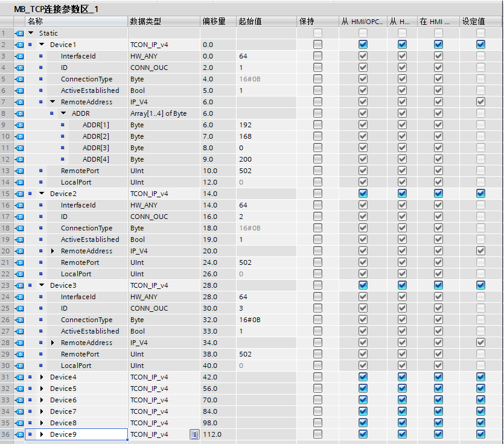The width and height of the screenshot is (504, 444).
Task: Click the tag icon in row 36 Device9
Action: [x=19, y=434]
